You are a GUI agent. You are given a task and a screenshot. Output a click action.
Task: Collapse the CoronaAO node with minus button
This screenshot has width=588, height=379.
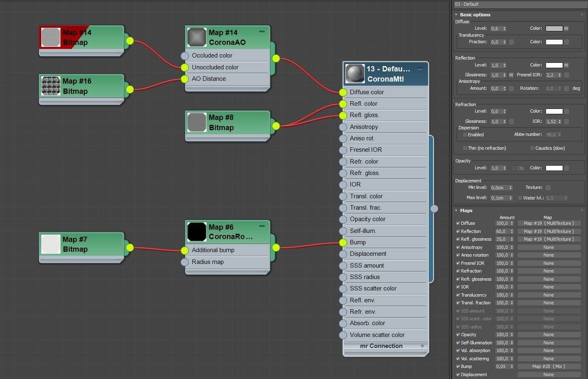(x=262, y=31)
